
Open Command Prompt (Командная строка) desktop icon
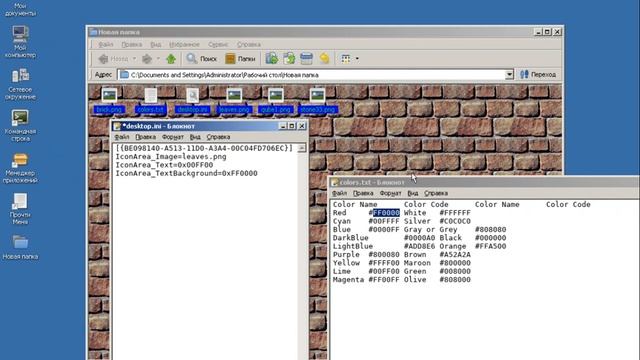(x=20, y=125)
